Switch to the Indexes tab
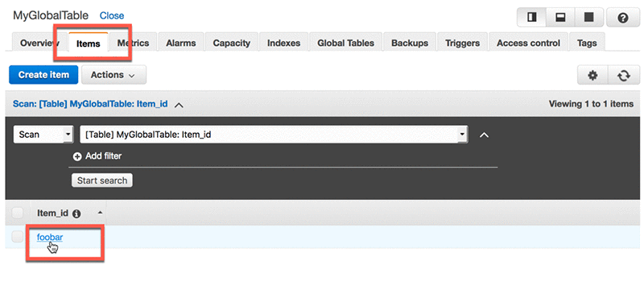The width and height of the screenshot is (644, 291). click(283, 44)
